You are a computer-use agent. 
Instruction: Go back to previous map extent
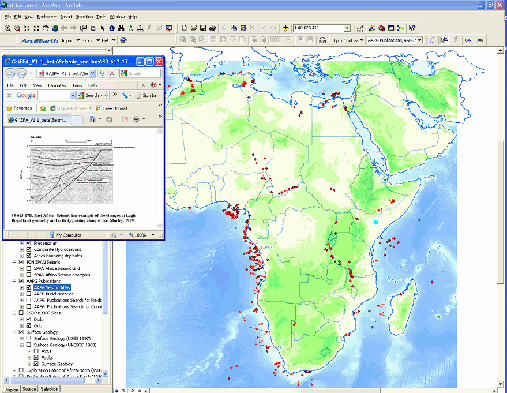click(x=64, y=29)
